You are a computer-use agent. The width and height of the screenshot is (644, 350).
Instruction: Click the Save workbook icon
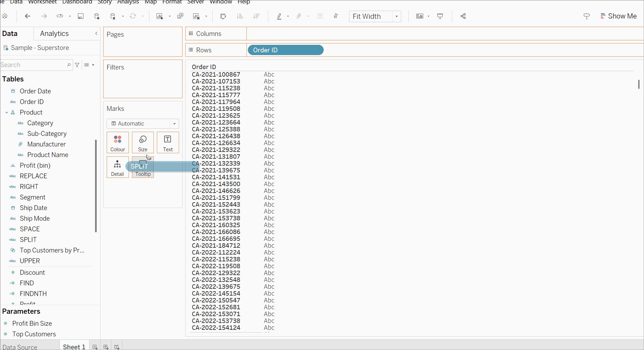point(81,16)
